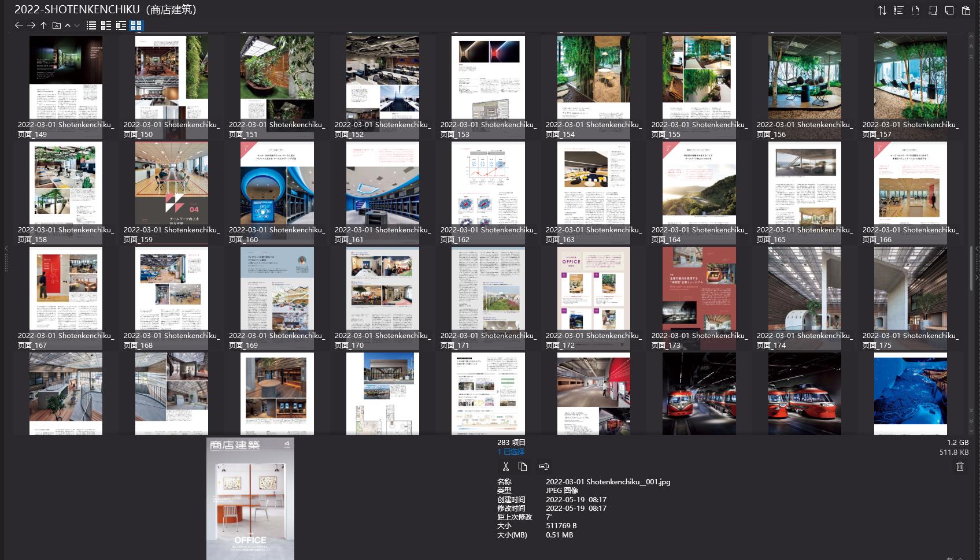980x560 pixels.
Task: Expand the folder history up chevron
Action: click(68, 25)
